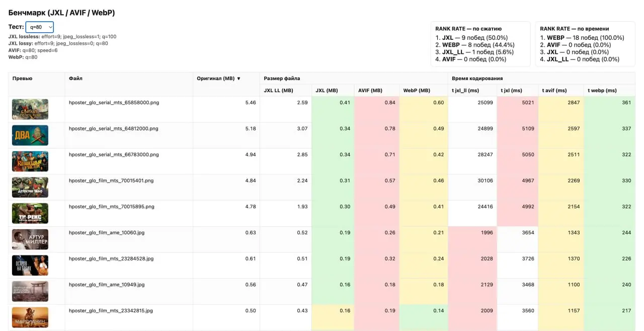
Task: Open thumbnail for film_mts_70015895.png
Action: 30,214
